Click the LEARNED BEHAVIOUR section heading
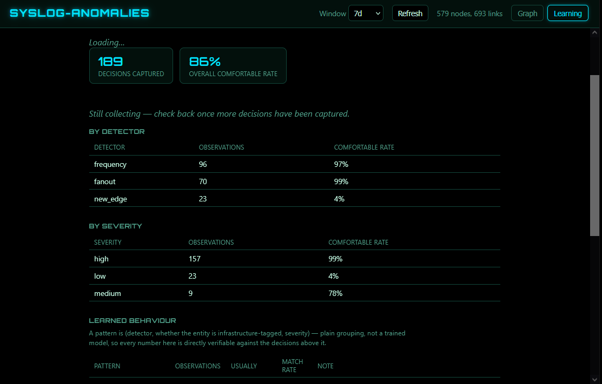Screen dimensions: 602x384 (132, 321)
